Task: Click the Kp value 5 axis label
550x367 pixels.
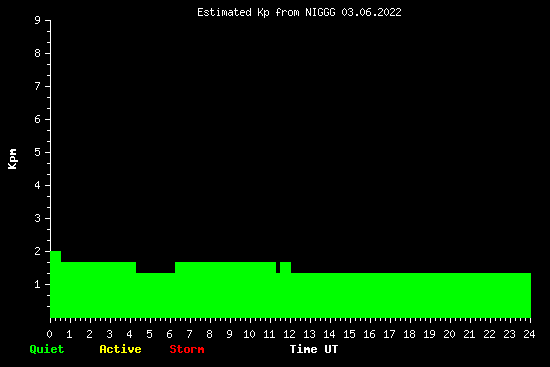Action: (38, 153)
